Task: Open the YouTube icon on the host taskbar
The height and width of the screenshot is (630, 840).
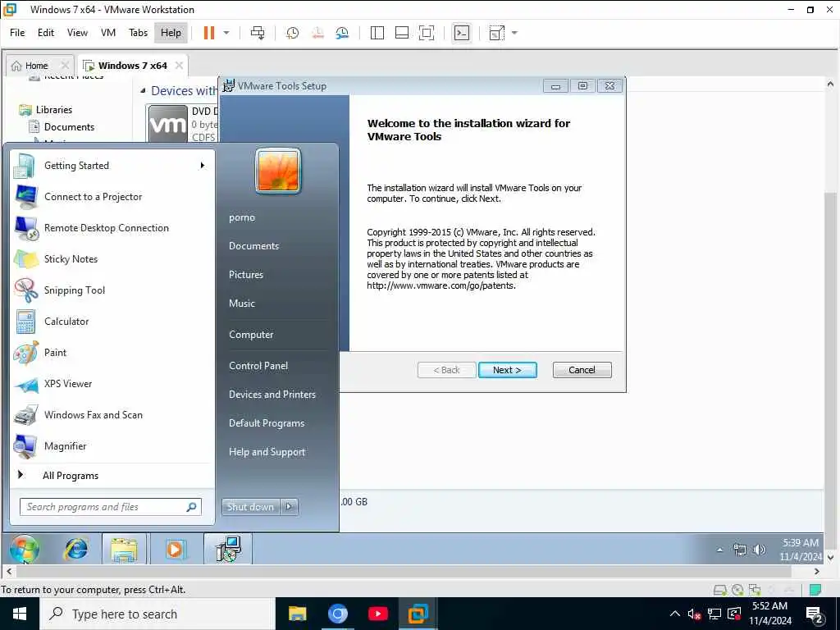Action: [377, 614]
